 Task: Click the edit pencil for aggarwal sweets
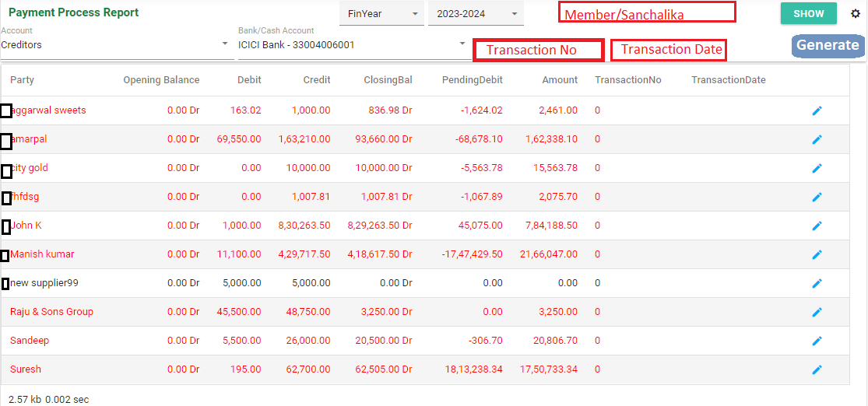[817, 110]
